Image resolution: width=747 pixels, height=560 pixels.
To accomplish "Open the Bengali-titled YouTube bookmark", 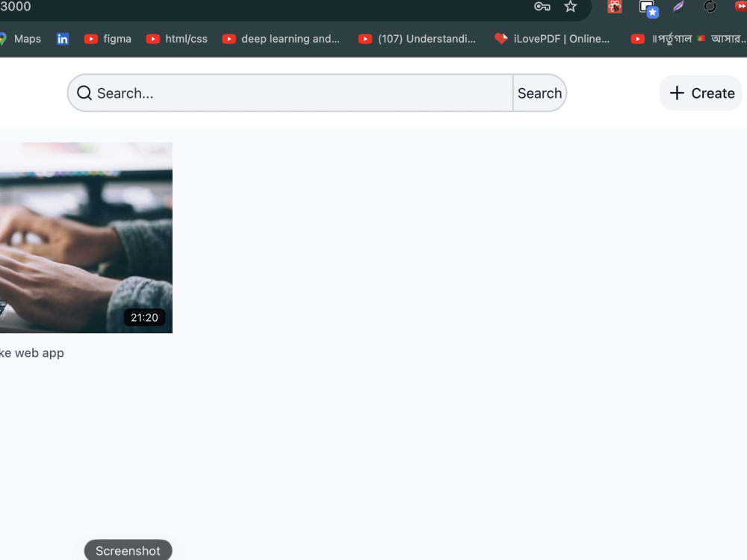I will pyautogui.click(x=689, y=39).
